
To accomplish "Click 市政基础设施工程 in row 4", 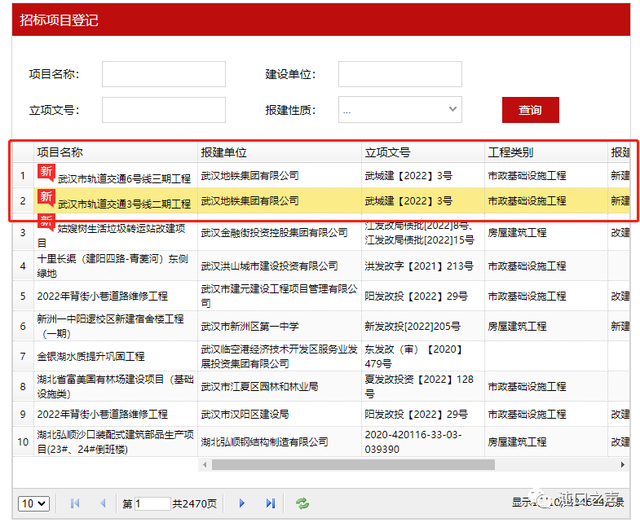I will (x=527, y=266).
